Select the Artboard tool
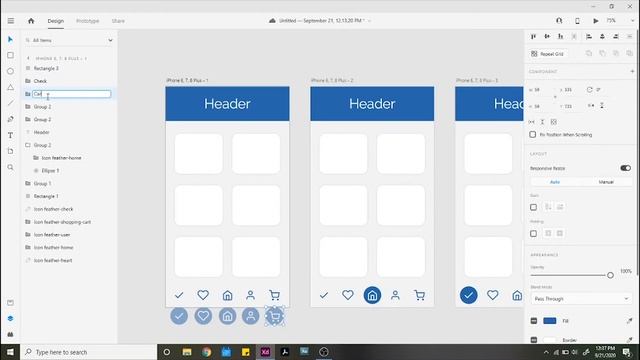Image resolution: width=640 pixels, height=360 pixels. (10, 151)
